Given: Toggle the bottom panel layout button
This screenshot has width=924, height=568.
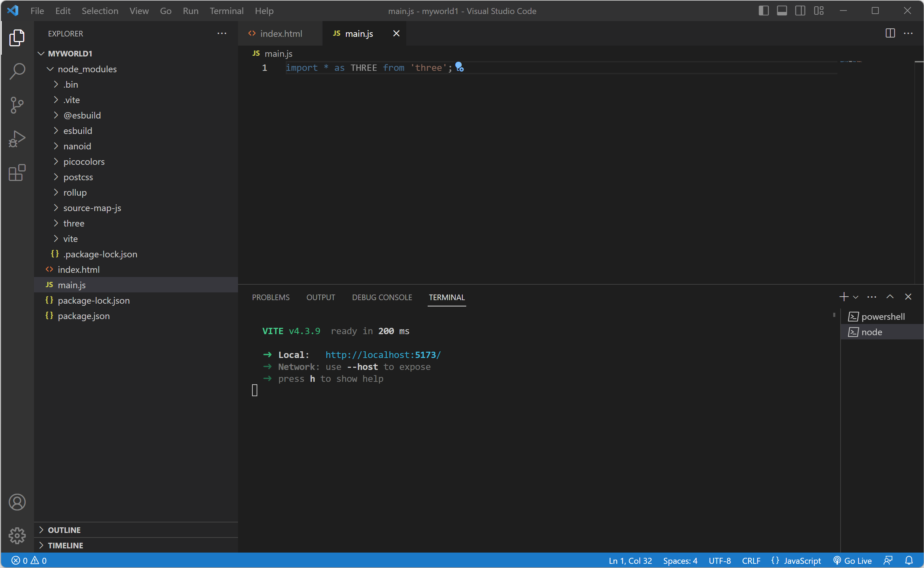Looking at the screenshot, I should 782,11.
